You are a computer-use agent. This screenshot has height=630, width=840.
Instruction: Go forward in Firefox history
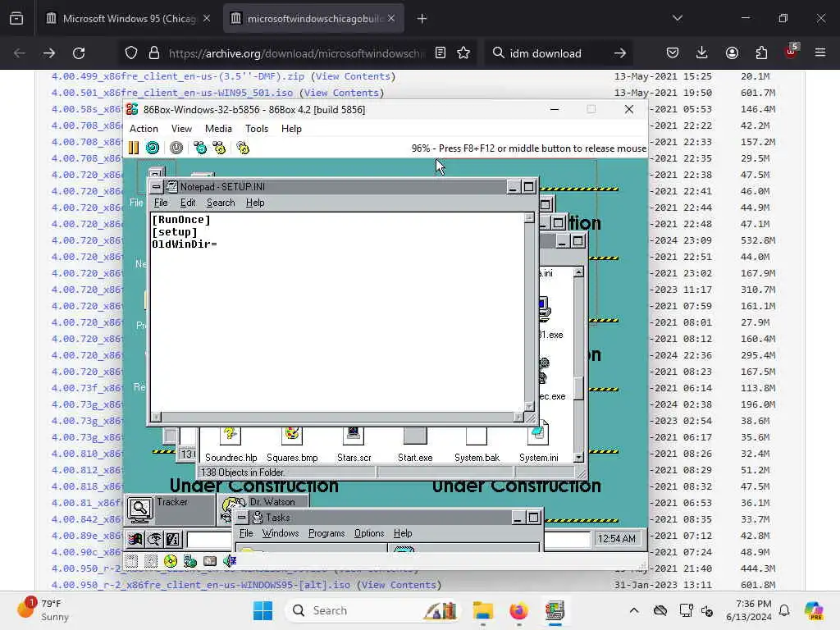48,52
